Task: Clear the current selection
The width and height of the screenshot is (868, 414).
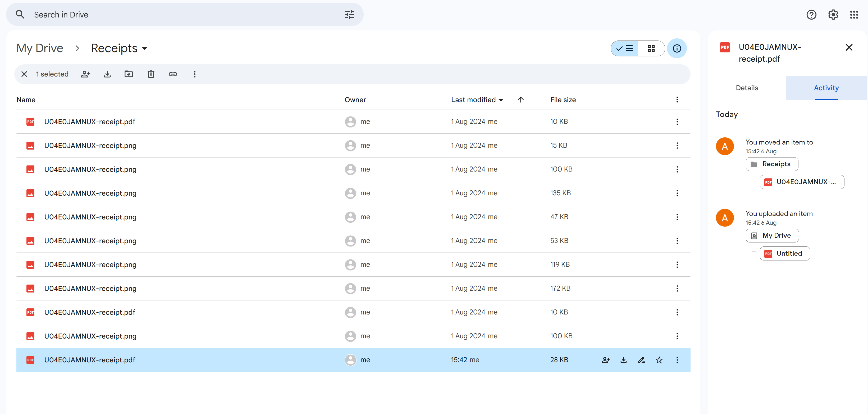Action: 24,74
